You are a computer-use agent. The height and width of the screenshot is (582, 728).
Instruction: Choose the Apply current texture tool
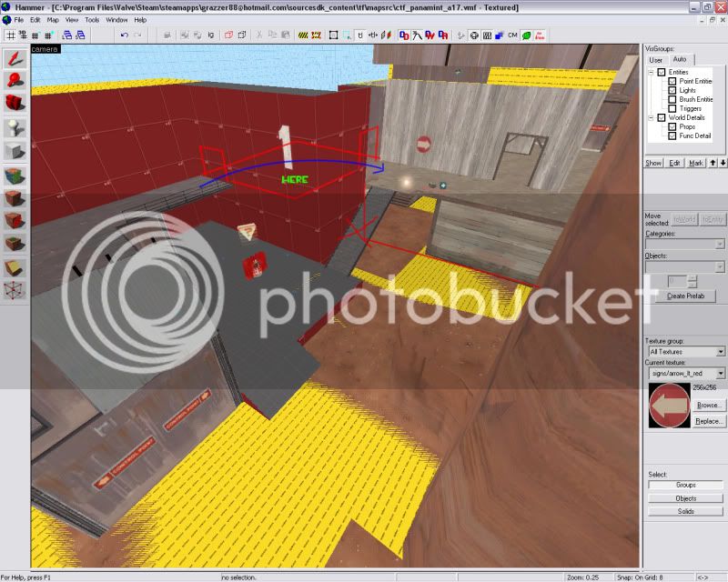tap(15, 198)
